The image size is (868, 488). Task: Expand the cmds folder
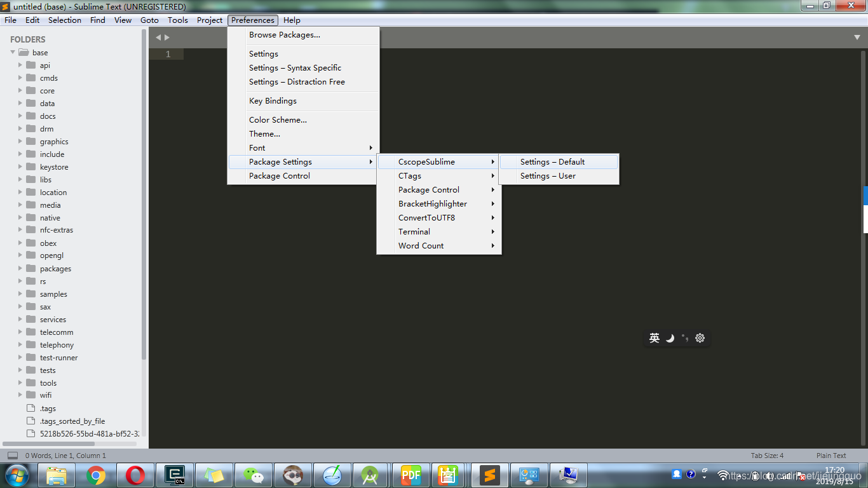tap(20, 78)
